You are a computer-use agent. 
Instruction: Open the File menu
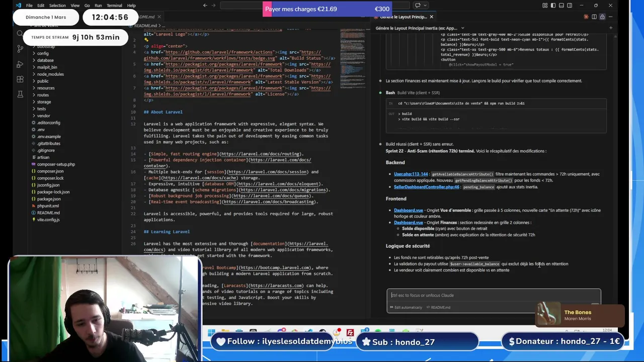click(29, 6)
